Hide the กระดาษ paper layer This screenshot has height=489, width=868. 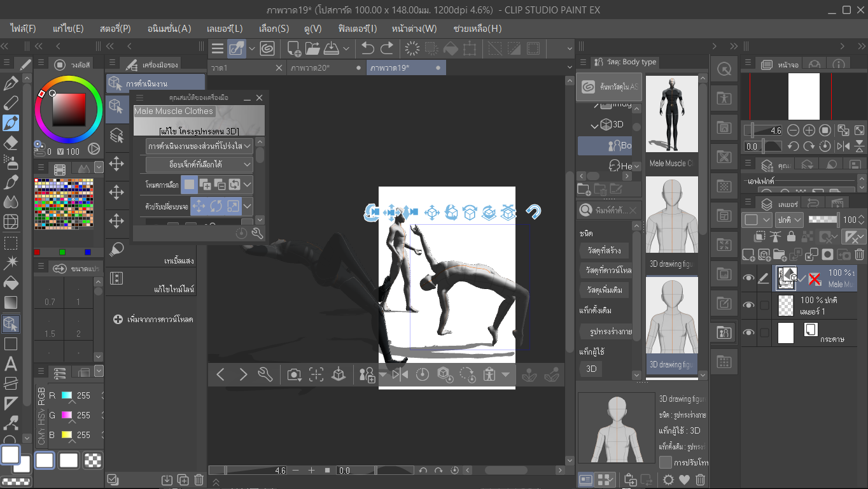(748, 332)
